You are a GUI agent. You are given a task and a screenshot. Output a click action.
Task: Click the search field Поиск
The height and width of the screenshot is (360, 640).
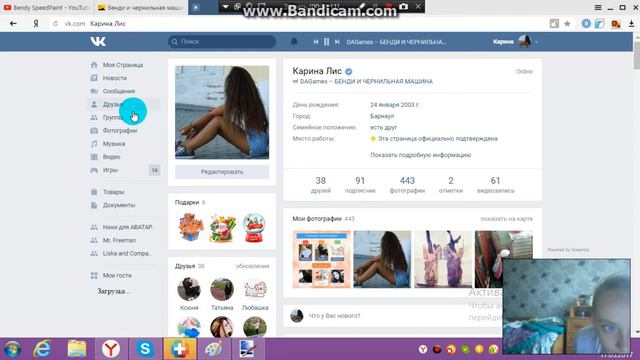(x=222, y=42)
